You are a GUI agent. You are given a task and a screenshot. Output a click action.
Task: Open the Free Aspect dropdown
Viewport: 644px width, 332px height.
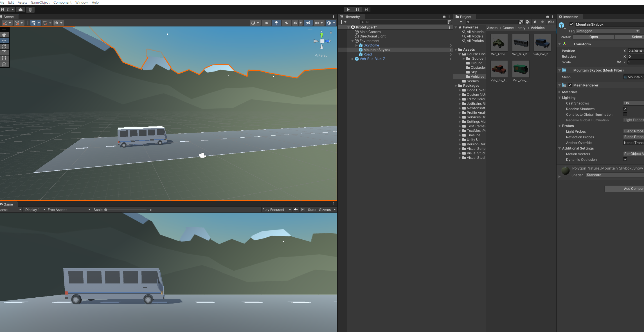(69, 210)
